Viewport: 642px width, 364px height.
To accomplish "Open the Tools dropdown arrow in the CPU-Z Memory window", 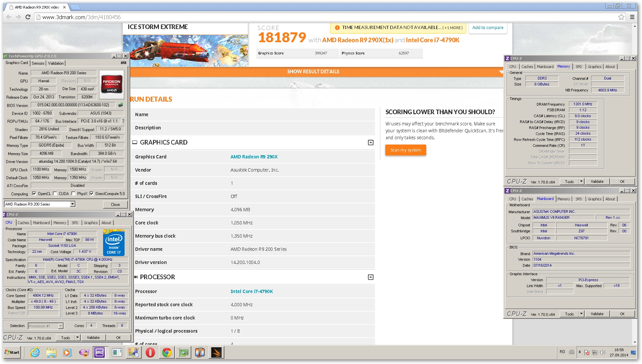I will pos(581,182).
